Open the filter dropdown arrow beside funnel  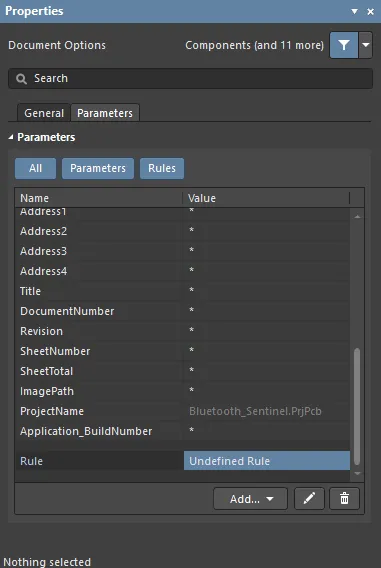[366, 45]
